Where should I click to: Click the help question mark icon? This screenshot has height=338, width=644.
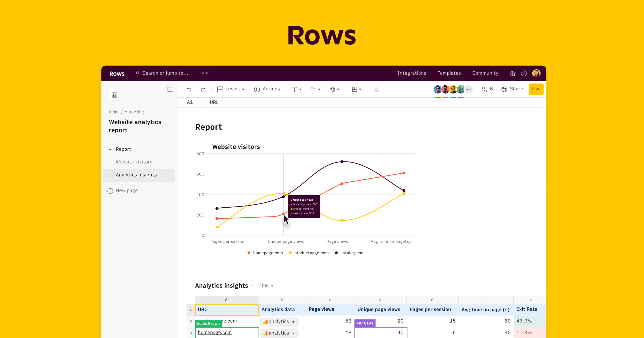[x=524, y=73]
